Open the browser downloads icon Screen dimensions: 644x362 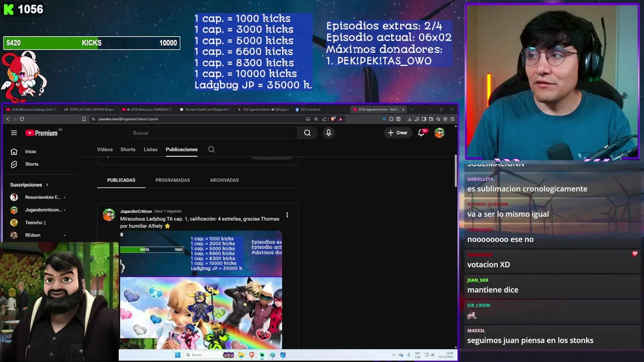pyautogui.click(x=410, y=119)
